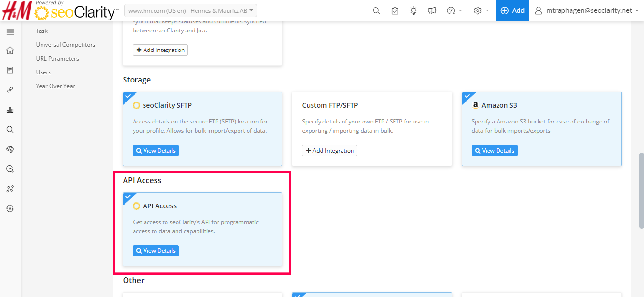Screen dimensions: 644x297
Task: Click the lightbulb icon in top bar
Action: pyautogui.click(x=413, y=10)
